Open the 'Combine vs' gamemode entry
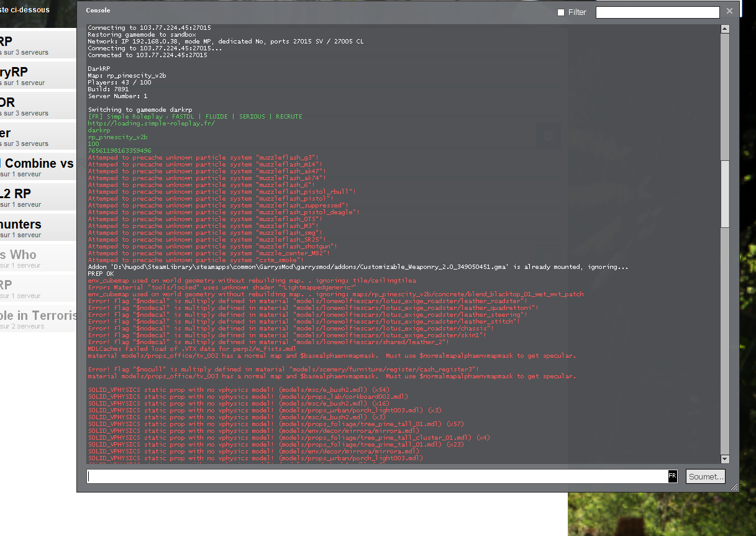Viewport: 756px width, 536px height. coord(38,168)
